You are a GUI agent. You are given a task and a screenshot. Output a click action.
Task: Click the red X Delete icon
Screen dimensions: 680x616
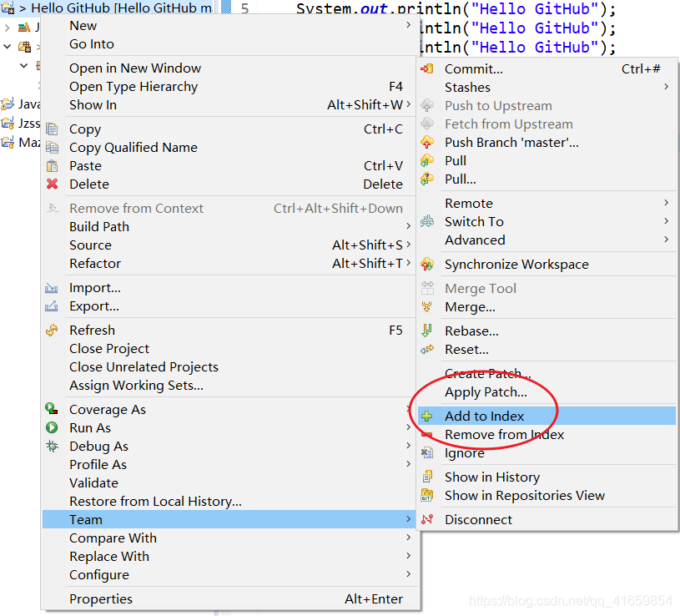[x=52, y=184]
